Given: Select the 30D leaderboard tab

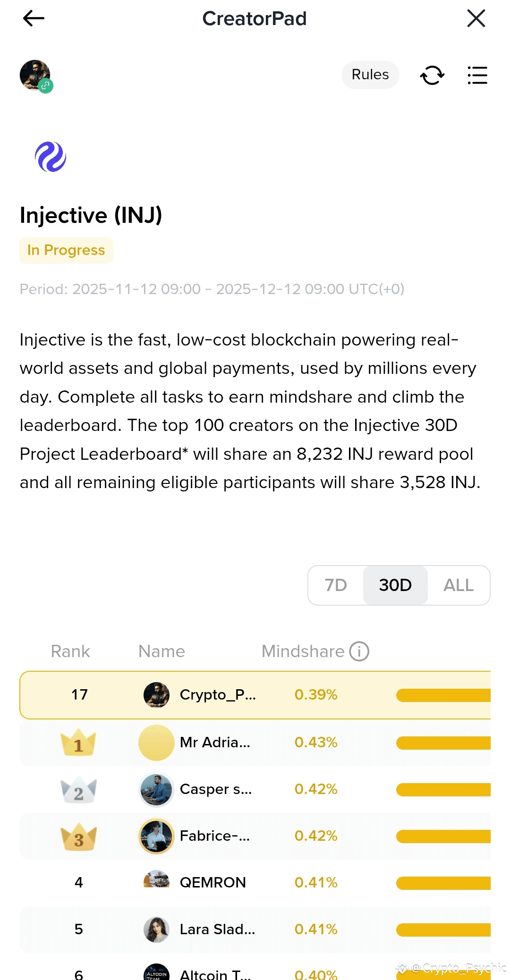Looking at the screenshot, I should click(x=395, y=585).
